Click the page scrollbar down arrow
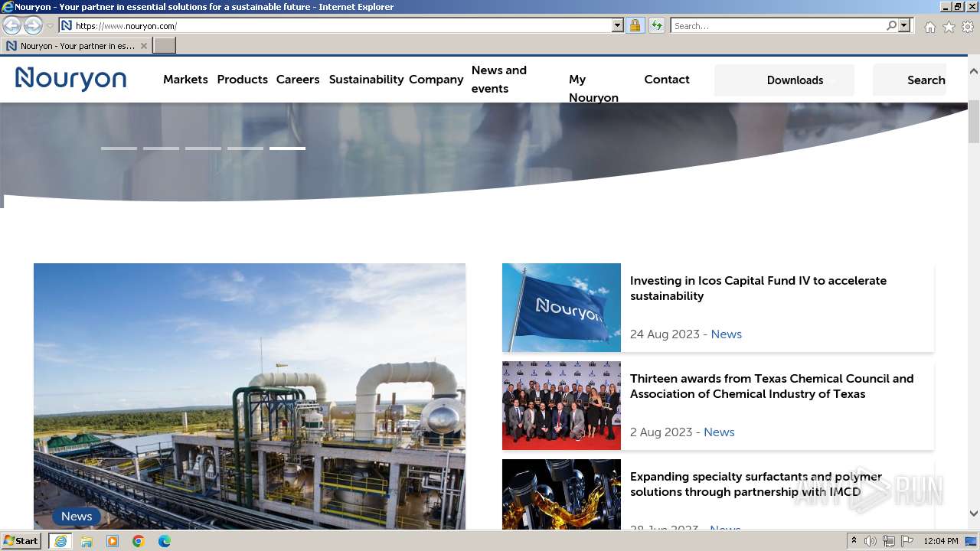The width and height of the screenshot is (980, 551). (x=974, y=514)
